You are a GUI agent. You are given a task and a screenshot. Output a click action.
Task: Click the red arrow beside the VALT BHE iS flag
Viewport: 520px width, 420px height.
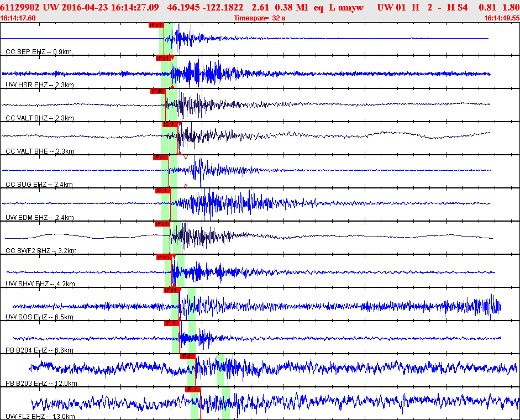pos(180,124)
